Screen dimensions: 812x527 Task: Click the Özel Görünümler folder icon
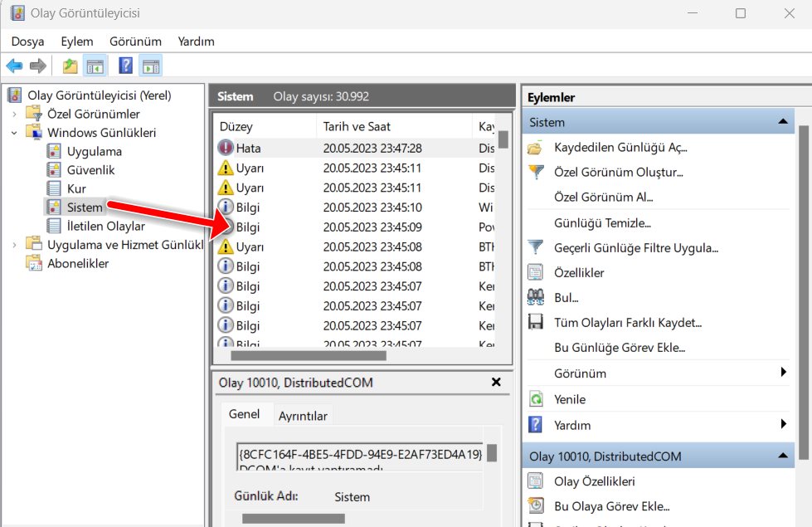click(x=34, y=114)
